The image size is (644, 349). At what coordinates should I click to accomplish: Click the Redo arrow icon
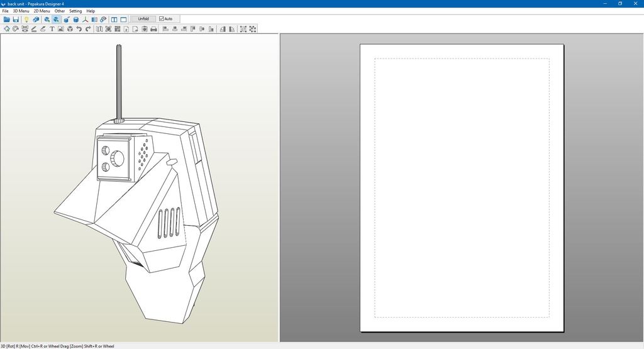(88, 29)
